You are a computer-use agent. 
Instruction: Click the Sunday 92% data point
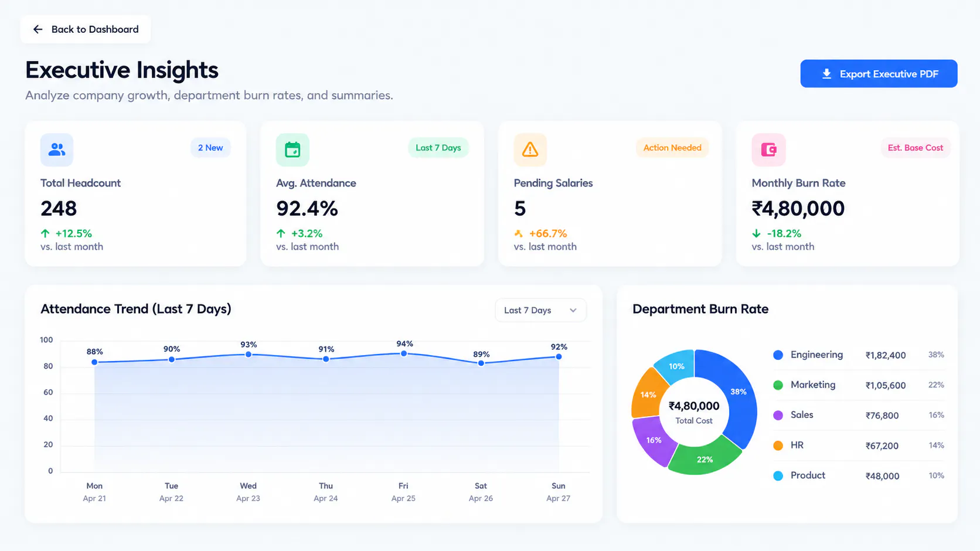[x=559, y=356]
